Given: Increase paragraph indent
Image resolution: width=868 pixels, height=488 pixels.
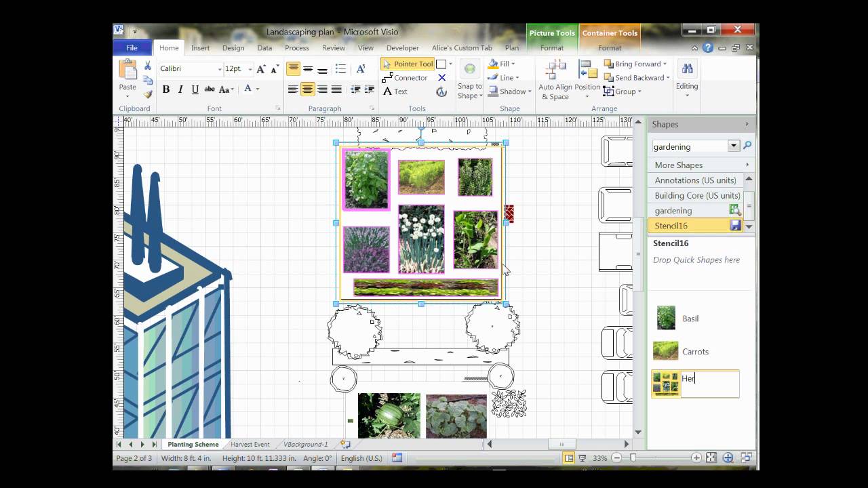Looking at the screenshot, I should [x=369, y=89].
